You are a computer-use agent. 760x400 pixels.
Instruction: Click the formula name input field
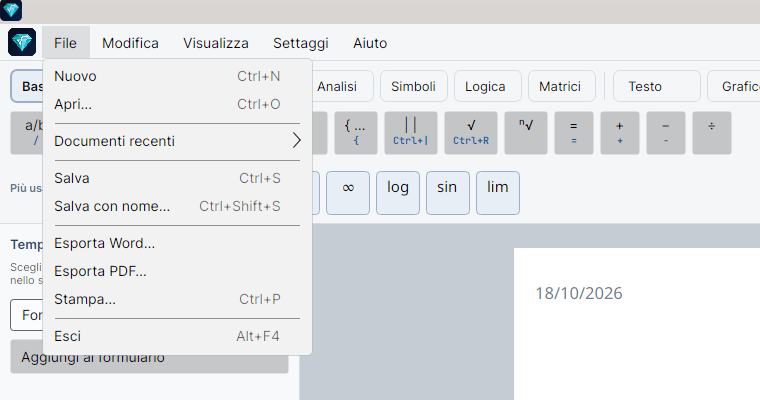pos(27,315)
